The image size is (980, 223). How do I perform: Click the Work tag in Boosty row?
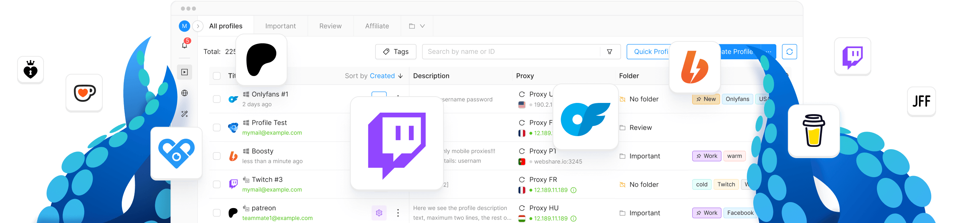point(706,156)
